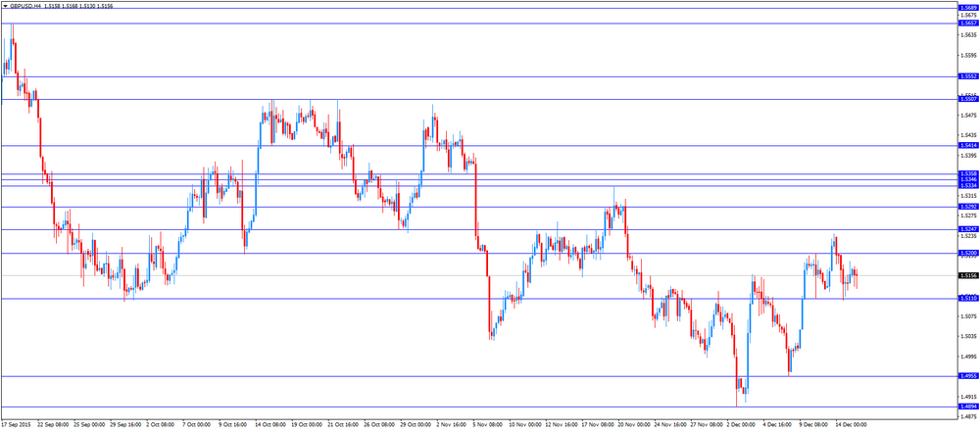Click the 27 Nov 08:00 time label

(705, 424)
